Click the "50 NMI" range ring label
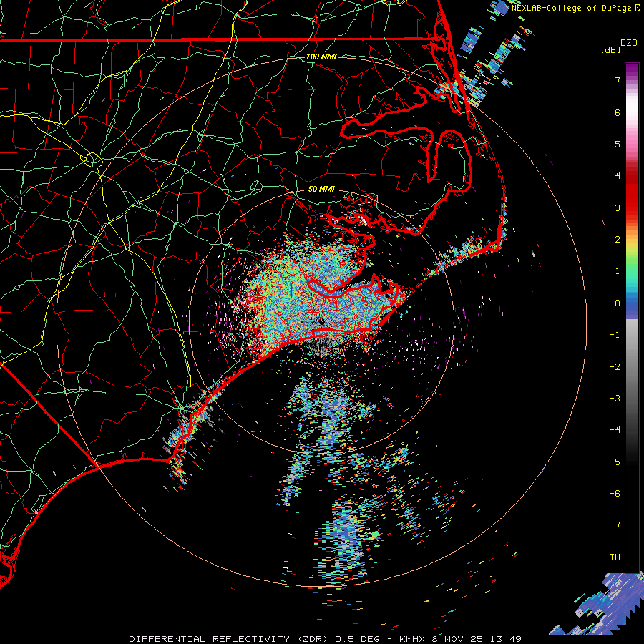Viewport: 644px width, 644px height. pyautogui.click(x=321, y=189)
